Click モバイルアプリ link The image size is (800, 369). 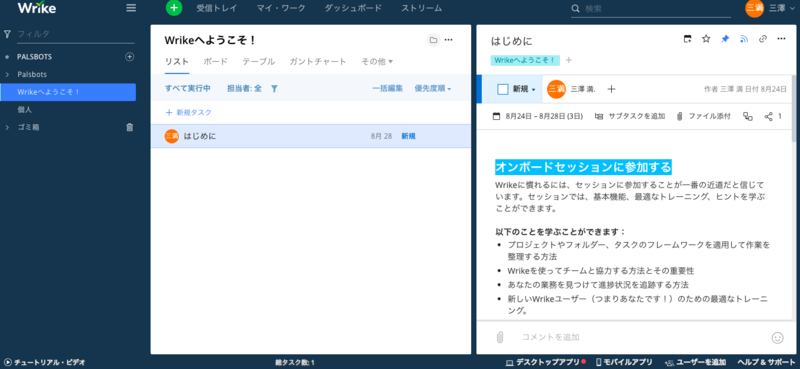tap(624, 362)
